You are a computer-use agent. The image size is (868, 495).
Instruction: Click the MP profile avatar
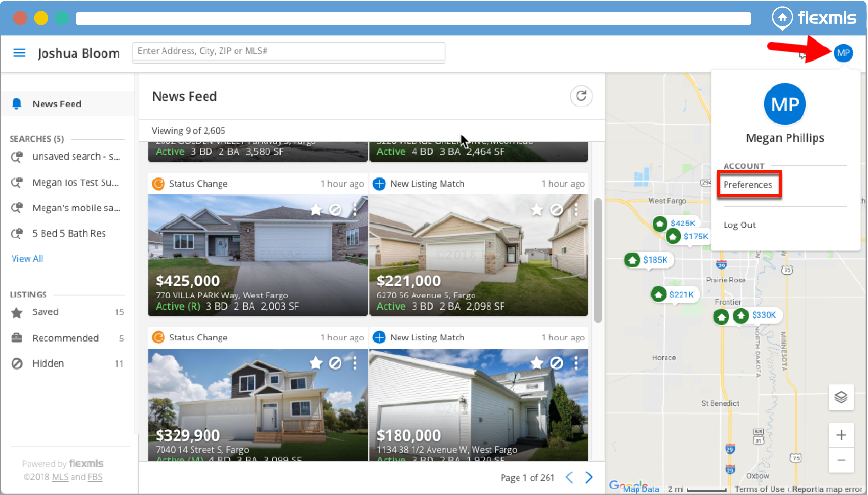(x=843, y=53)
